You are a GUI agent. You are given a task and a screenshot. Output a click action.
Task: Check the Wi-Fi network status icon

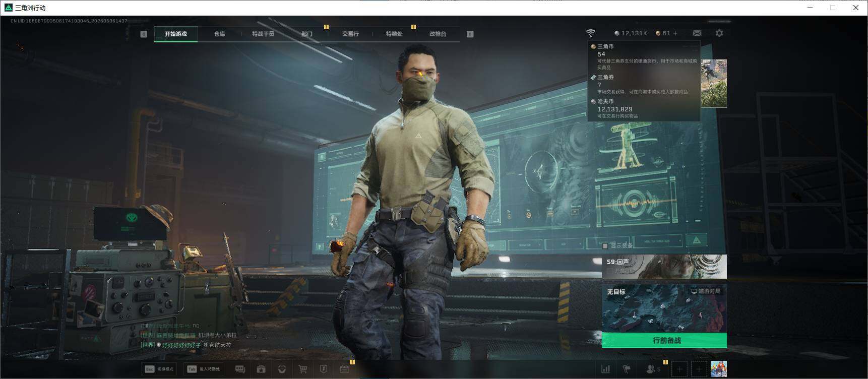click(x=590, y=33)
